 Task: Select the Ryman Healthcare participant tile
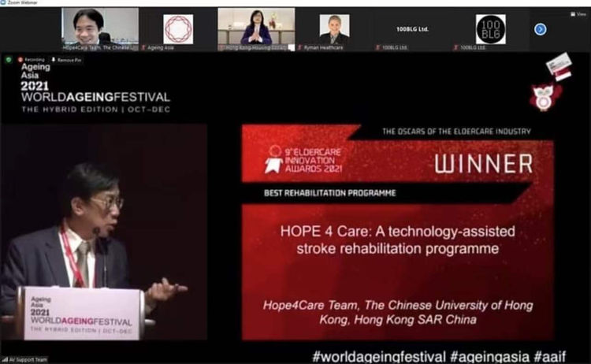coord(335,29)
